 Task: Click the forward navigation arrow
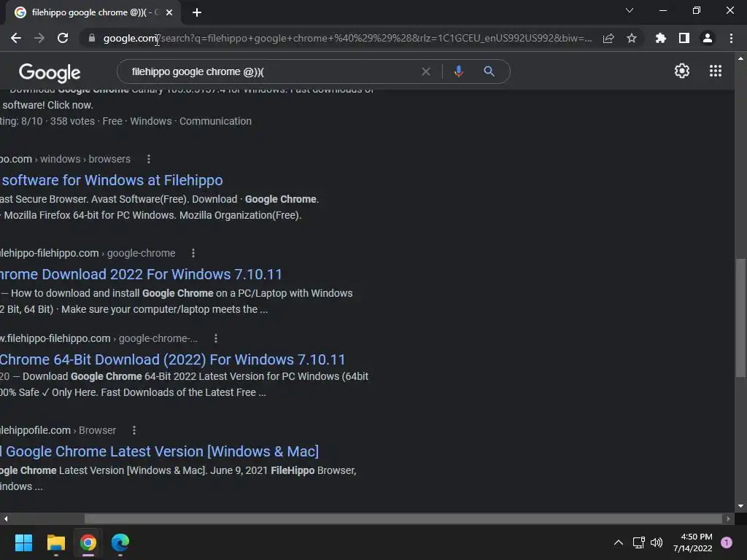[39, 38]
